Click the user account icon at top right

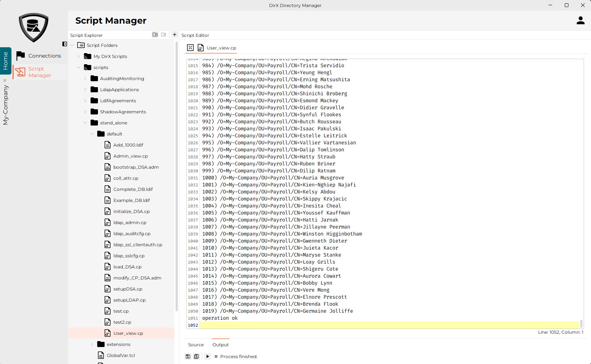coord(580,21)
